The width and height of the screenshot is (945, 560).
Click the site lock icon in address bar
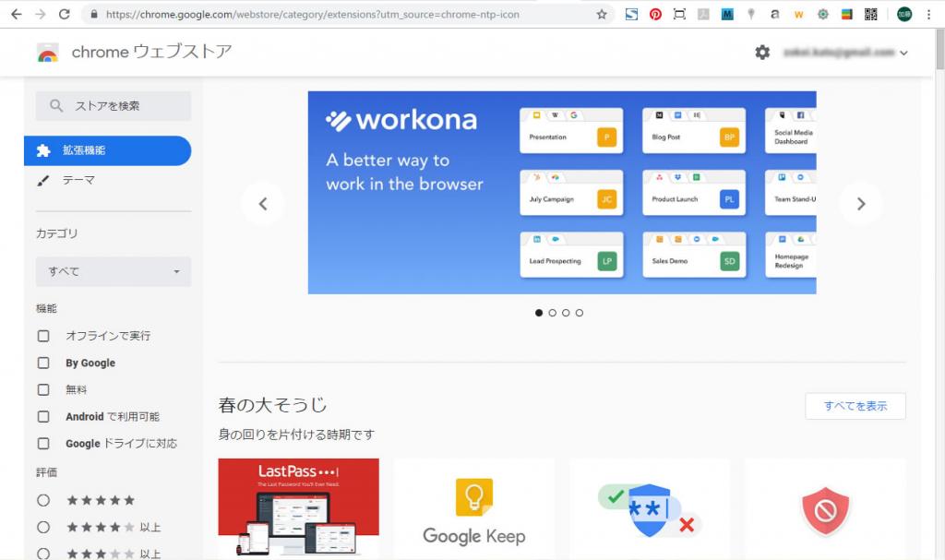click(94, 14)
